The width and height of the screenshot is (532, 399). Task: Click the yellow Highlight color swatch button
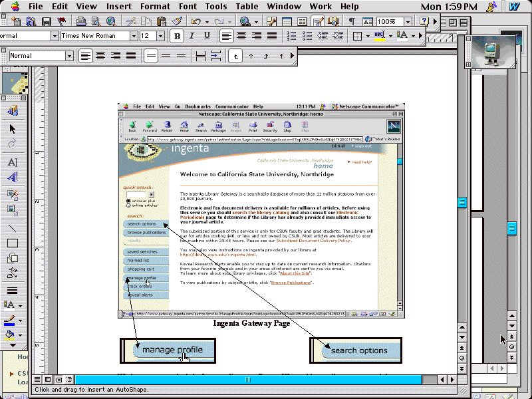pyautogui.click(x=380, y=36)
